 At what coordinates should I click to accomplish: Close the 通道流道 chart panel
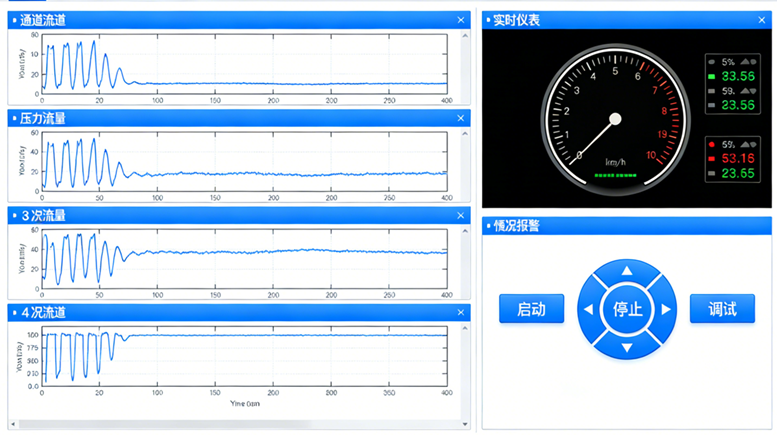click(x=461, y=20)
